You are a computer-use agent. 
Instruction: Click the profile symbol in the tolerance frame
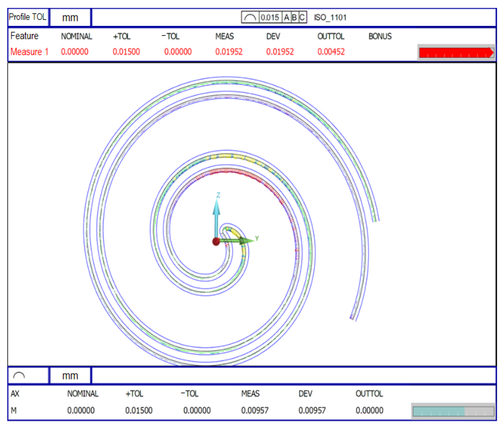(250, 17)
